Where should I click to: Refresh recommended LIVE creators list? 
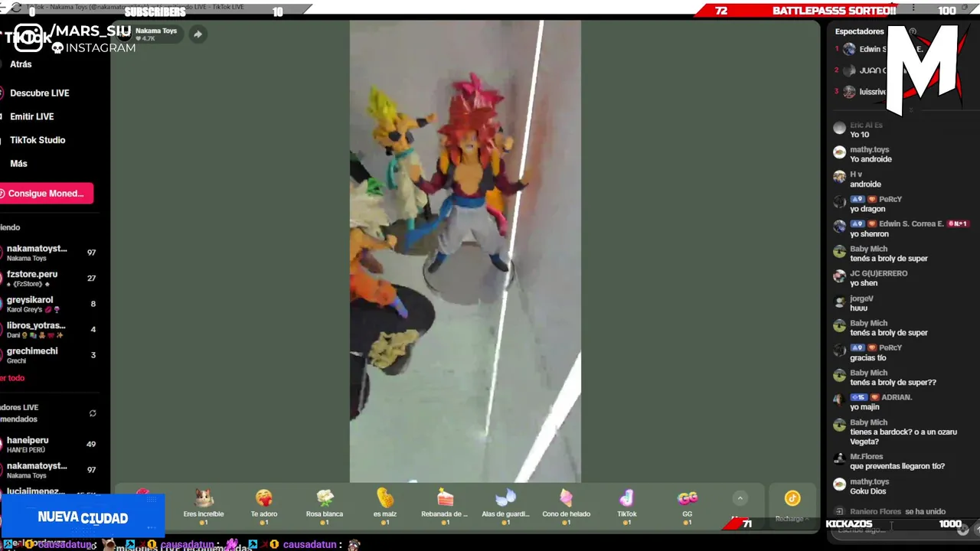pyautogui.click(x=93, y=413)
